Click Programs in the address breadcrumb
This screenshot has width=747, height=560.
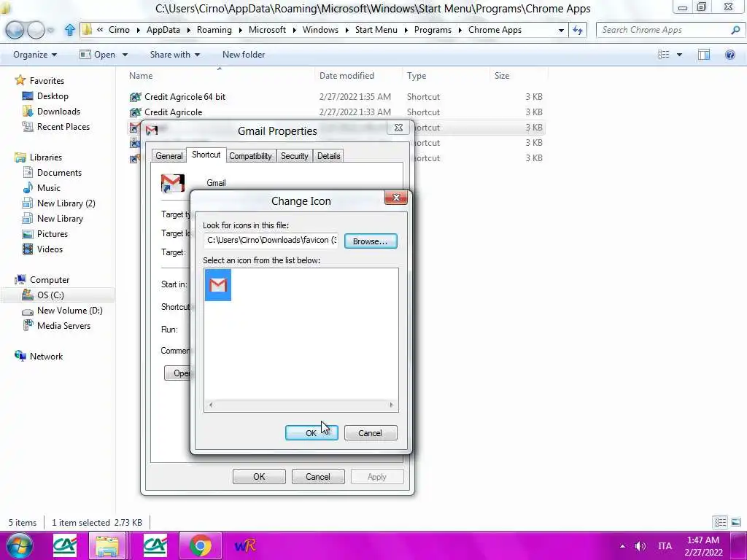(433, 30)
